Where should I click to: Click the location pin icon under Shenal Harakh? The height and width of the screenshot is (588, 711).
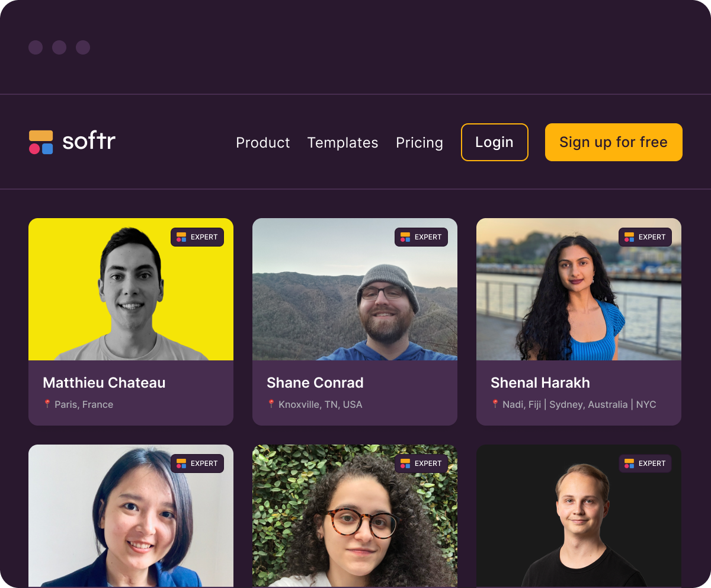[496, 404]
